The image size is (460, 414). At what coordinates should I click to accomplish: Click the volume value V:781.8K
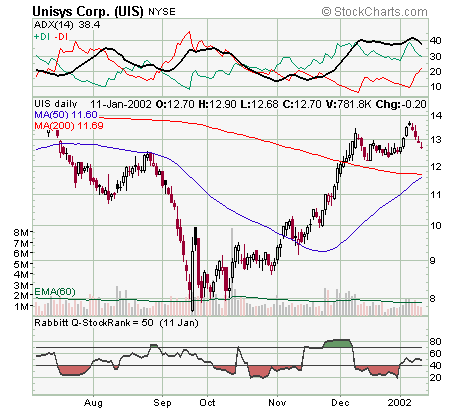click(348, 104)
